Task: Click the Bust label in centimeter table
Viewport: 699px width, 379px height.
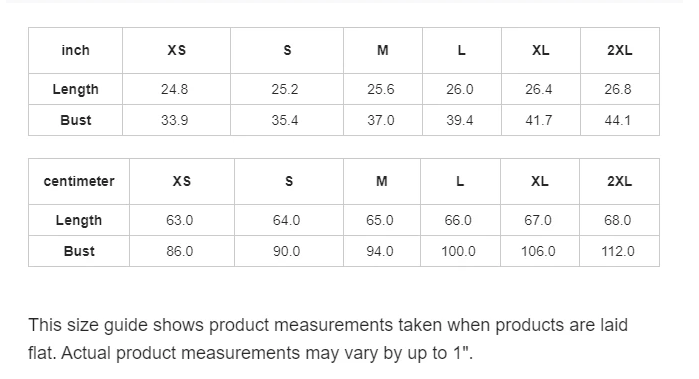Action: click(79, 251)
